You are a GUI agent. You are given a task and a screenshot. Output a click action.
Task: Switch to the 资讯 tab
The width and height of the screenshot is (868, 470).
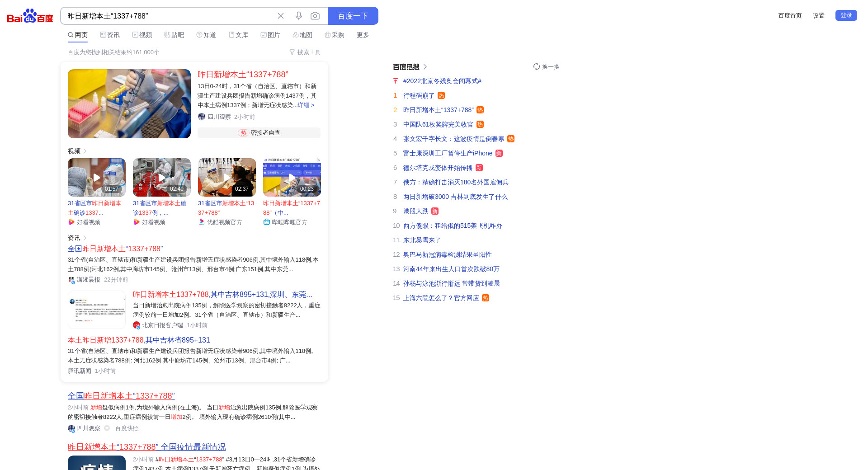pos(110,35)
